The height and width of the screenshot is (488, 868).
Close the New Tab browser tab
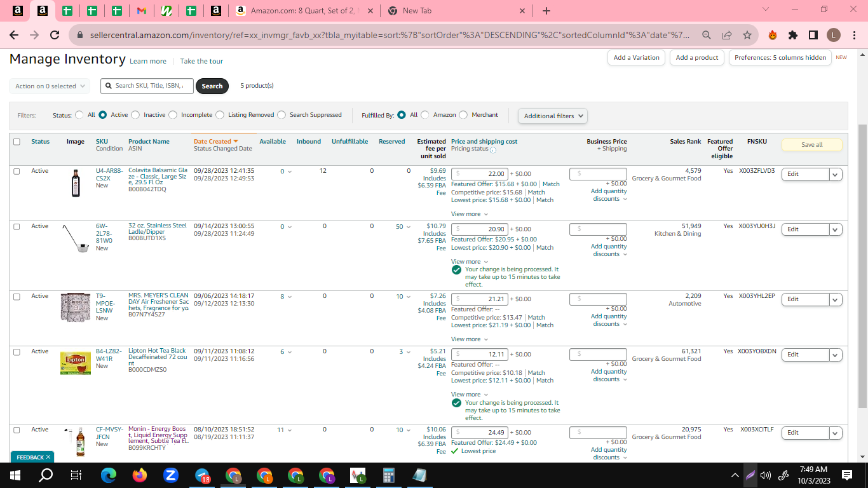(522, 11)
